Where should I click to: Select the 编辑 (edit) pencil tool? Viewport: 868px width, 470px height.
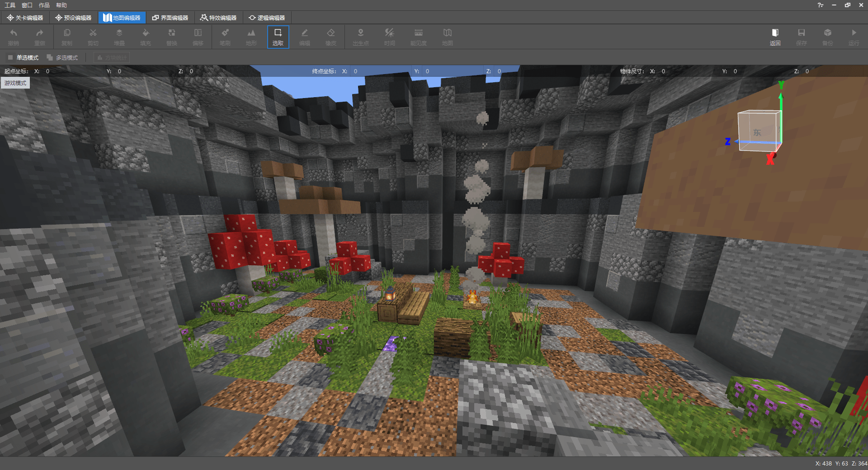pyautogui.click(x=305, y=37)
